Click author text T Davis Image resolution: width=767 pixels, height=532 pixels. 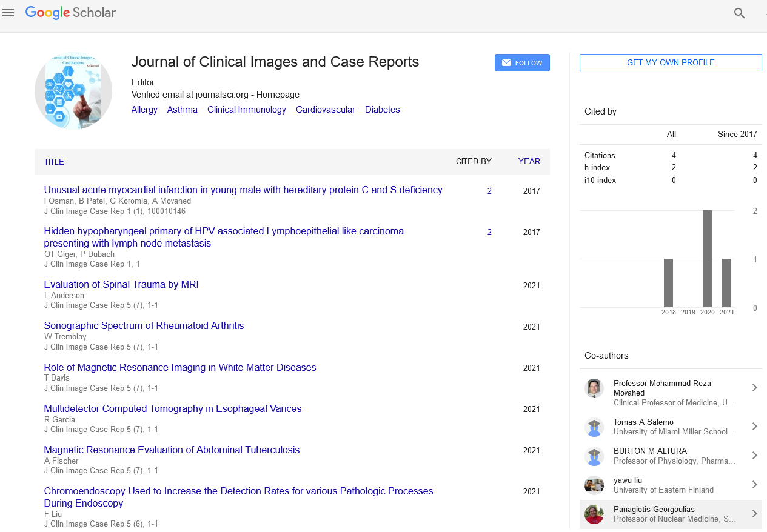coord(57,377)
